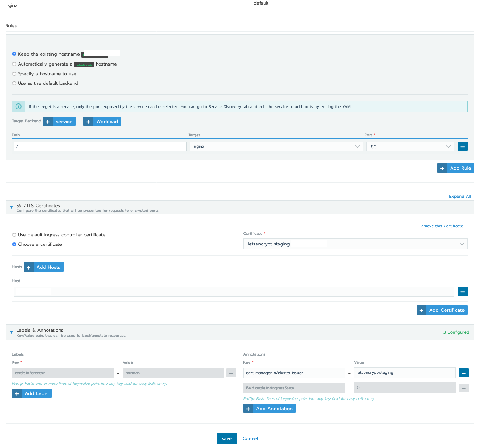Click the label key field cattle.io/creator
The width and height of the screenshot is (493, 448).
tap(63, 373)
